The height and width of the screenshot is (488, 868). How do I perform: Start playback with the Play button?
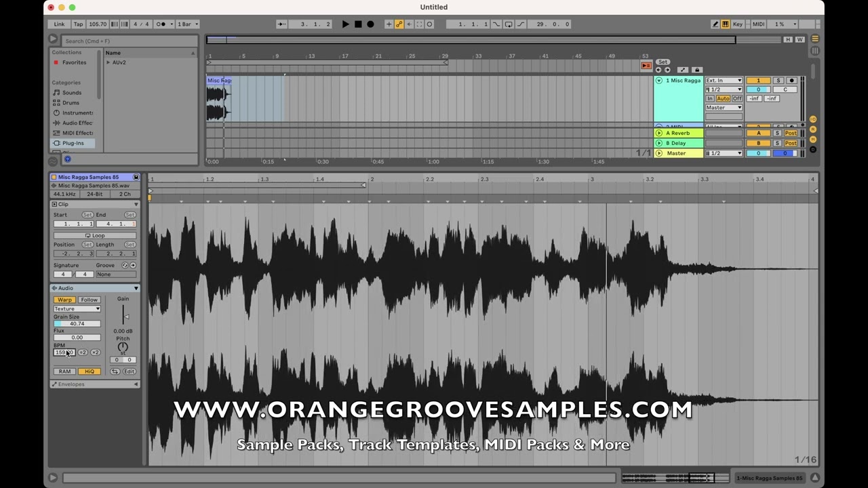345,24
